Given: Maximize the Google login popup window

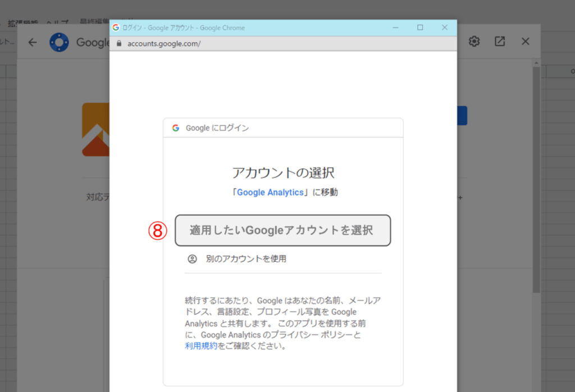Looking at the screenshot, I should (420, 27).
